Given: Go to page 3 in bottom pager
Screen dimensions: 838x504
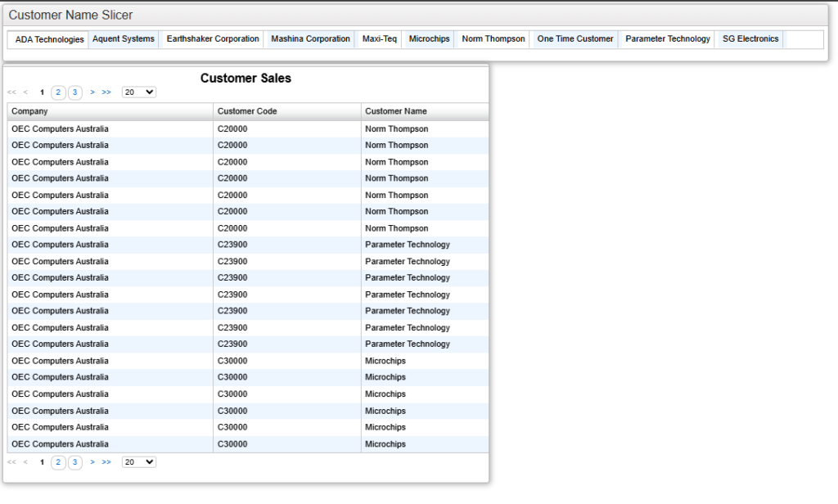Looking at the screenshot, I should click(74, 462).
